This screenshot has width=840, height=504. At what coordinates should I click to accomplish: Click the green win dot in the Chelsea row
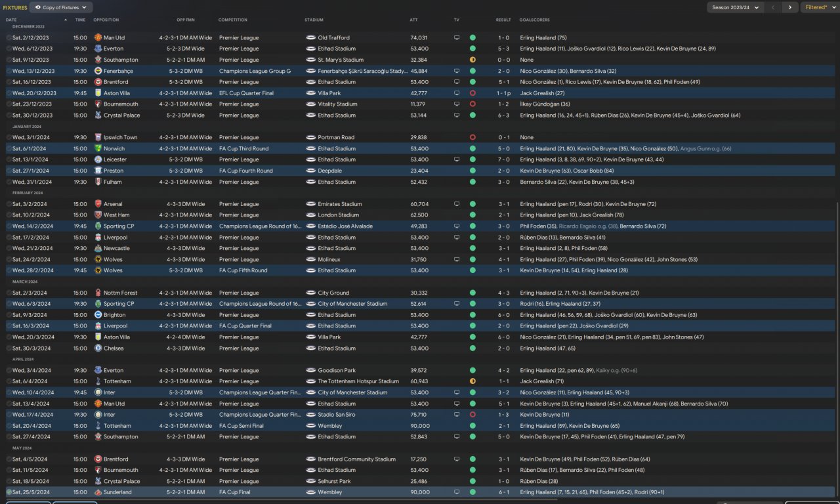pyautogui.click(x=472, y=348)
